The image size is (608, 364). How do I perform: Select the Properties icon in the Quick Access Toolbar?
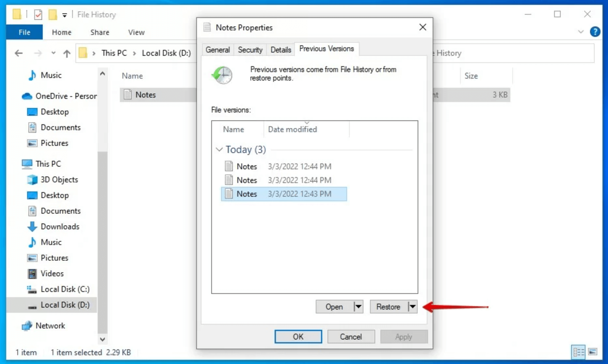click(x=38, y=14)
